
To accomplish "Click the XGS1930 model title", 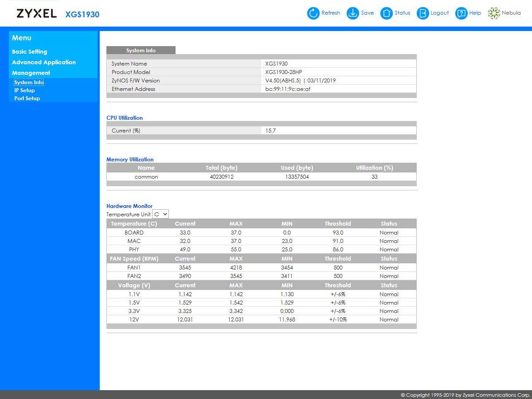I will pos(82,14).
